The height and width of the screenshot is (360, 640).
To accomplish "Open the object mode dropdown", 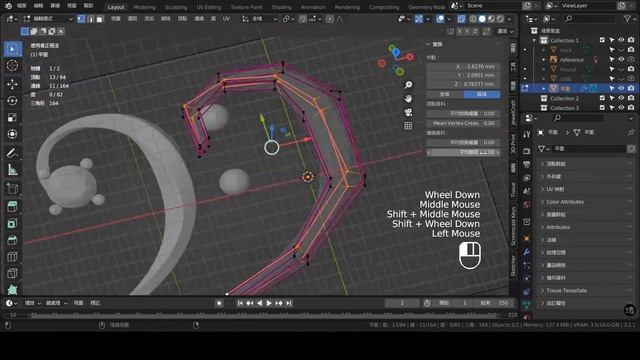I will click(48, 19).
